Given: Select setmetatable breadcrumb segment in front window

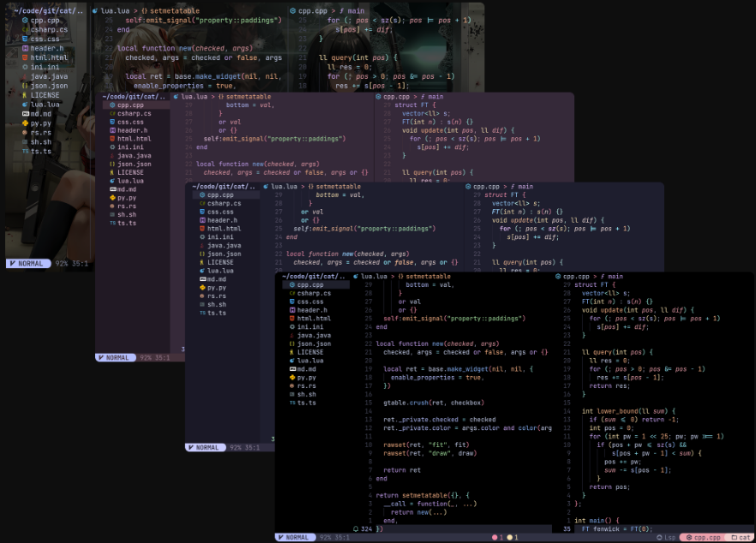Looking at the screenshot, I should (x=429, y=277).
